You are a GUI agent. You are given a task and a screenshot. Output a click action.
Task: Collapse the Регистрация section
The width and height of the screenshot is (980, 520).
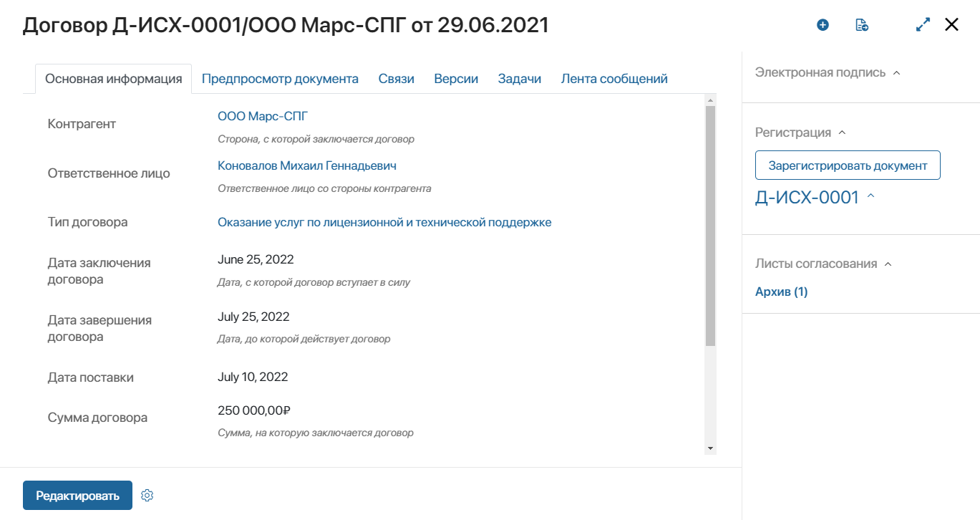[842, 133]
